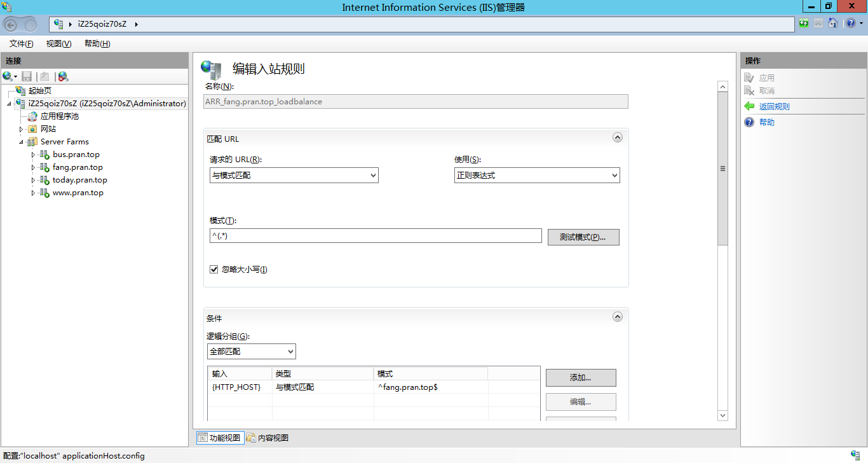Open the 使用 dropdown showing 正则表达式
Screen dimensions: 868x463
[536, 176]
